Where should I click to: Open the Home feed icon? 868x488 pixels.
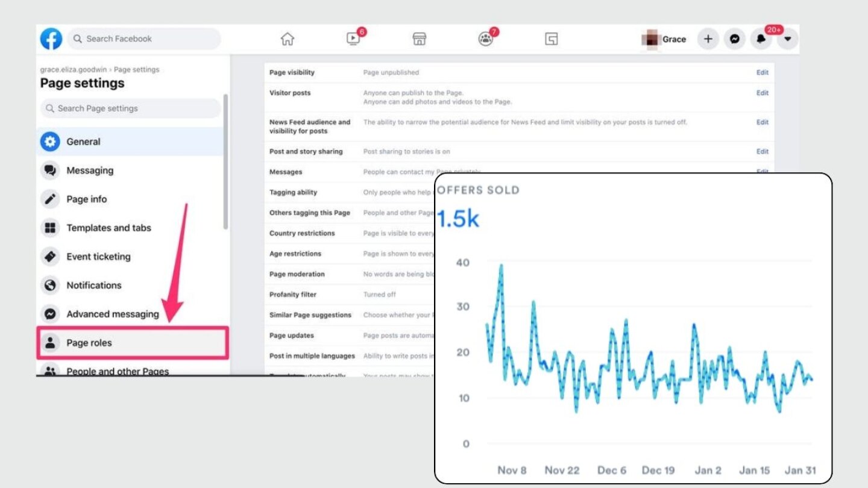(x=288, y=39)
